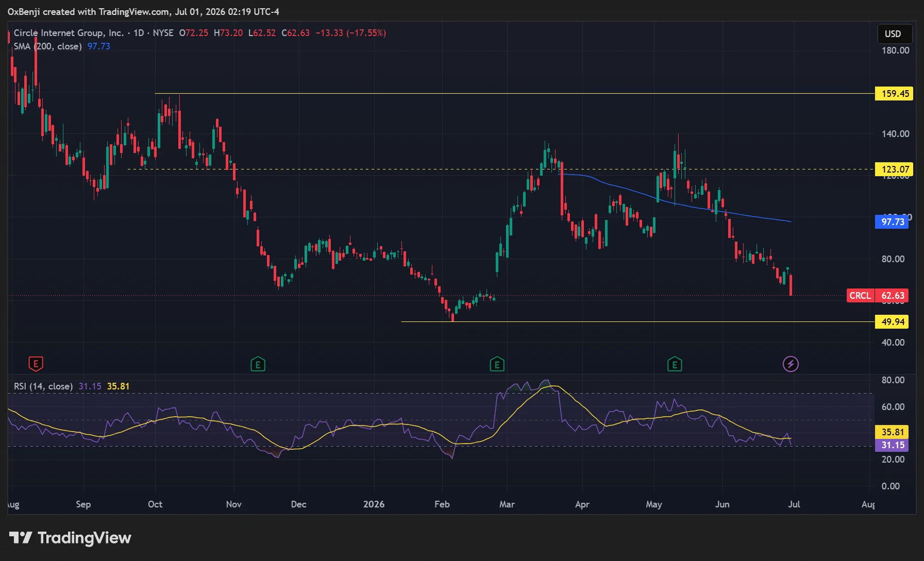Click the C62.63 close price value

point(296,33)
